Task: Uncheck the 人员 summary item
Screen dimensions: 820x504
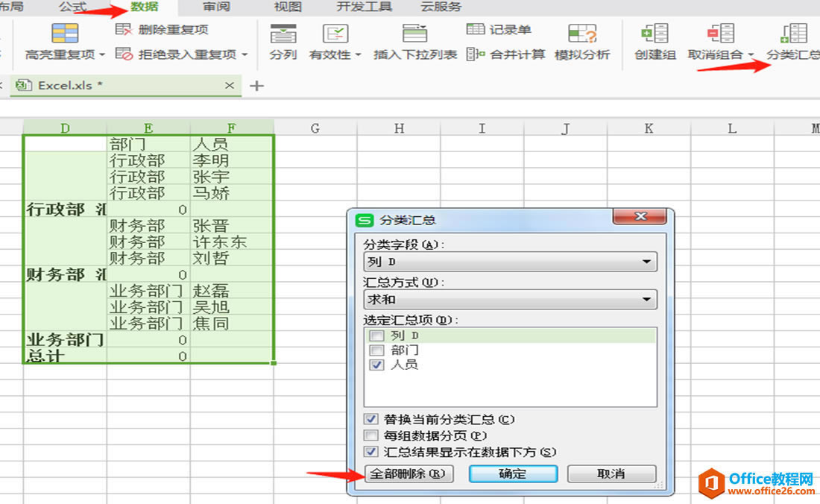Action: 376,365
